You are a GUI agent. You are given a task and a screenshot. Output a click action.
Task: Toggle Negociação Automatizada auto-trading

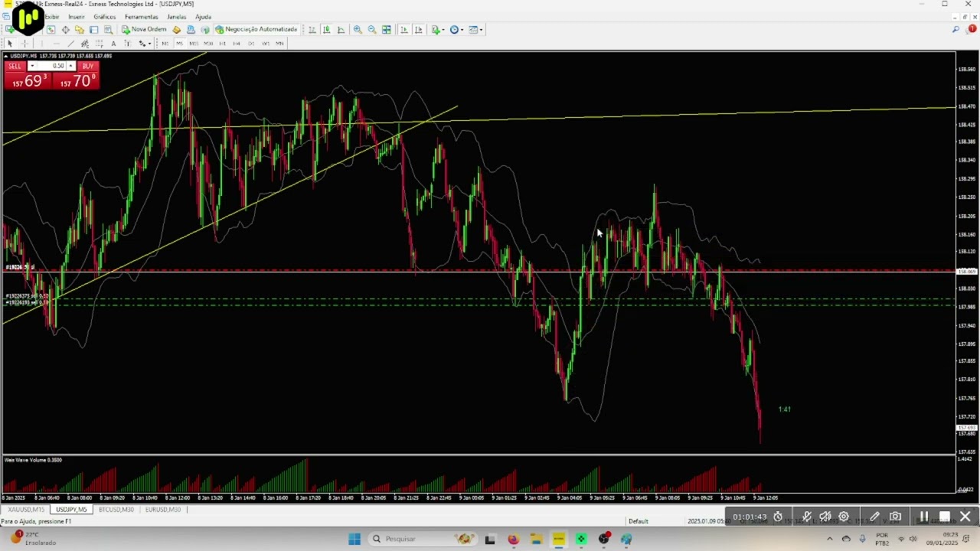point(256,29)
